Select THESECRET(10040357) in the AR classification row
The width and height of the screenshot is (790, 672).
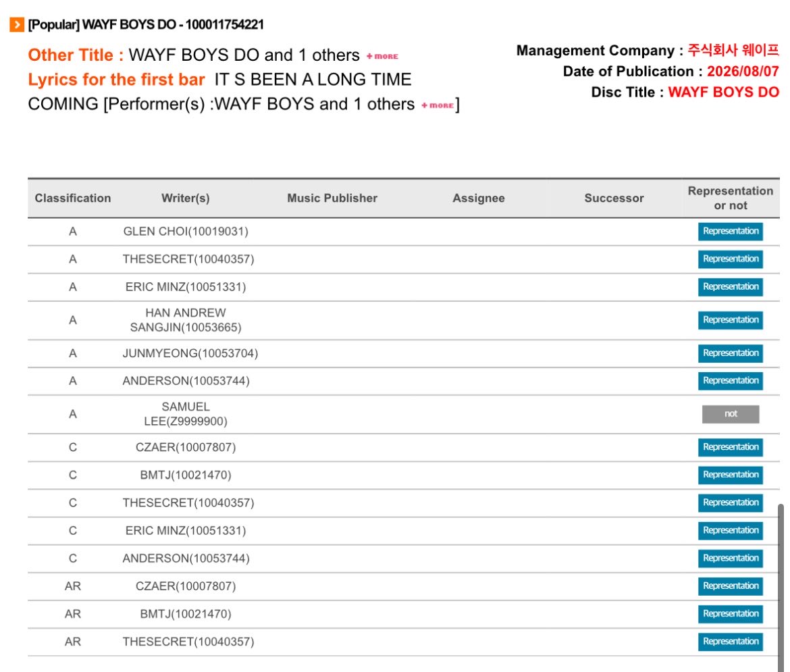tap(188, 641)
